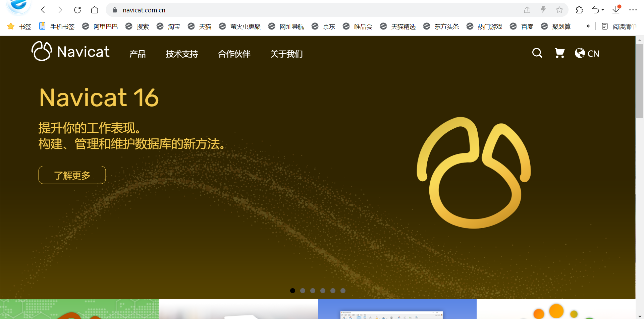Click the lightning speed mode icon
This screenshot has height=319, width=644.
point(543,10)
